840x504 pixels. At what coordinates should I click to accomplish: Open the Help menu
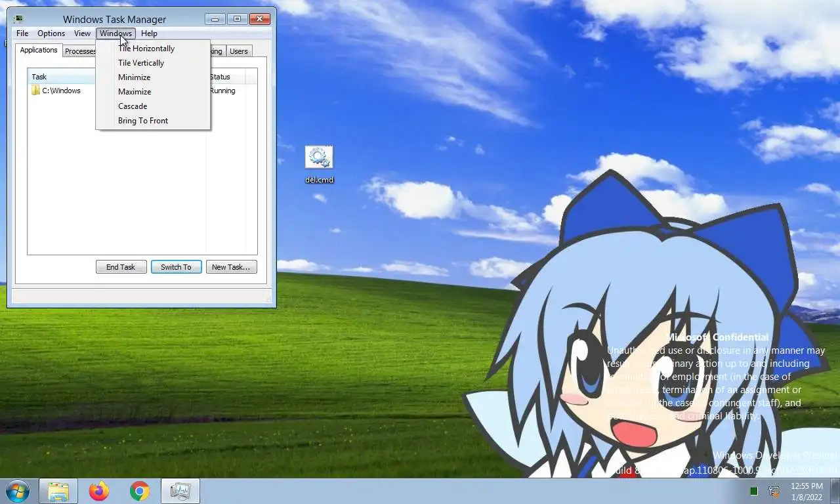click(149, 33)
